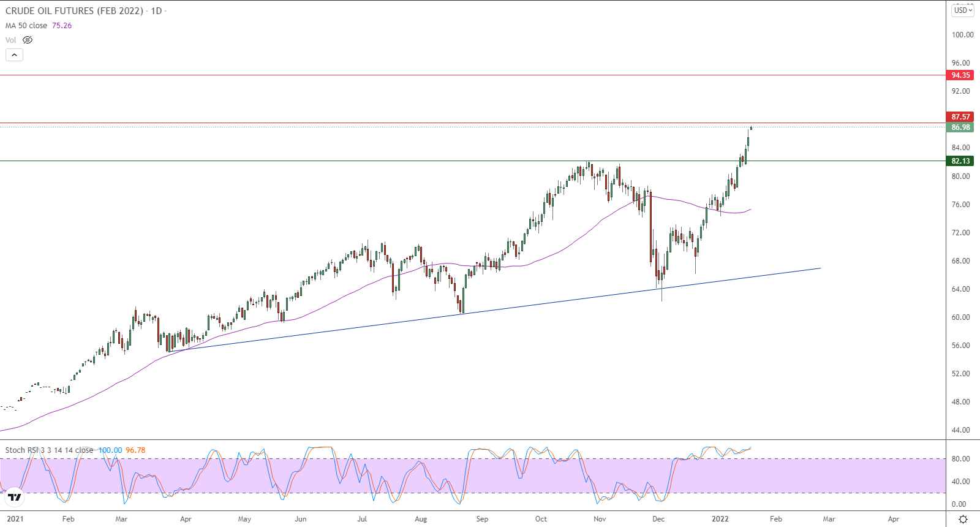Click the 2021 label on time axis
Viewport: 980px width, 527px height.
(x=15, y=519)
